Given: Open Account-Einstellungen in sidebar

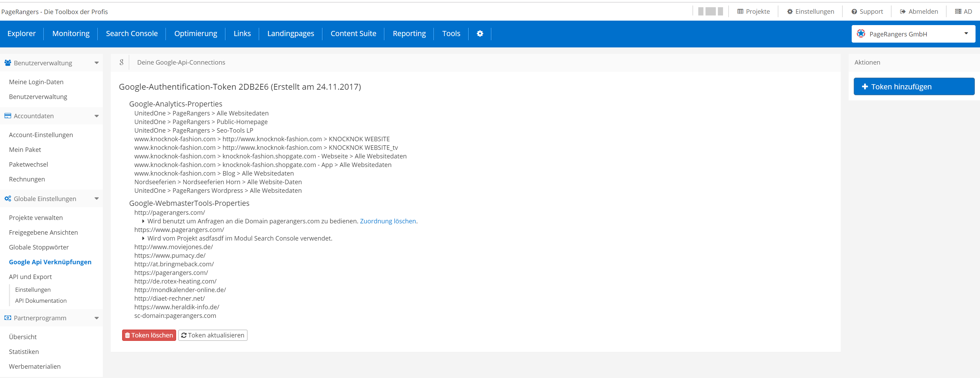Looking at the screenshot, I should (41, 135).
